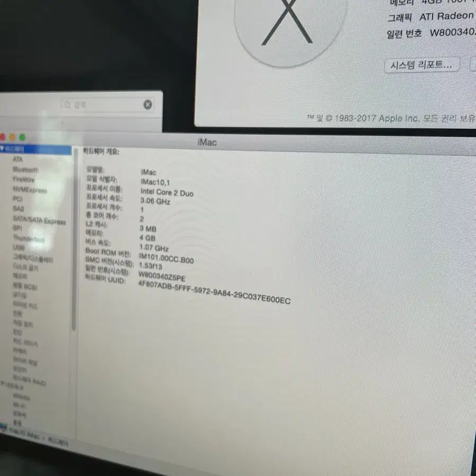Click the 4 GB memory value
Viewport: 476px width, 476px height.
148,237
